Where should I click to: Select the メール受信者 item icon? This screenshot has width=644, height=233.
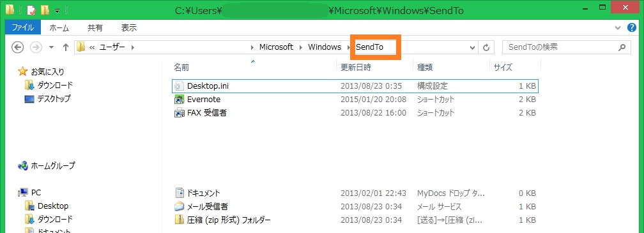[x=179, y=206]
